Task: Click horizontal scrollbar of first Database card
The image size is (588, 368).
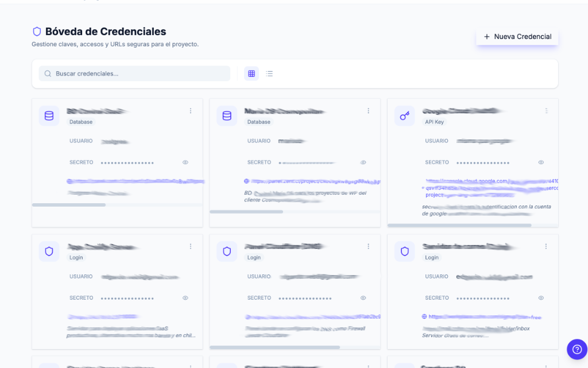Action: (x=69, y=205)
